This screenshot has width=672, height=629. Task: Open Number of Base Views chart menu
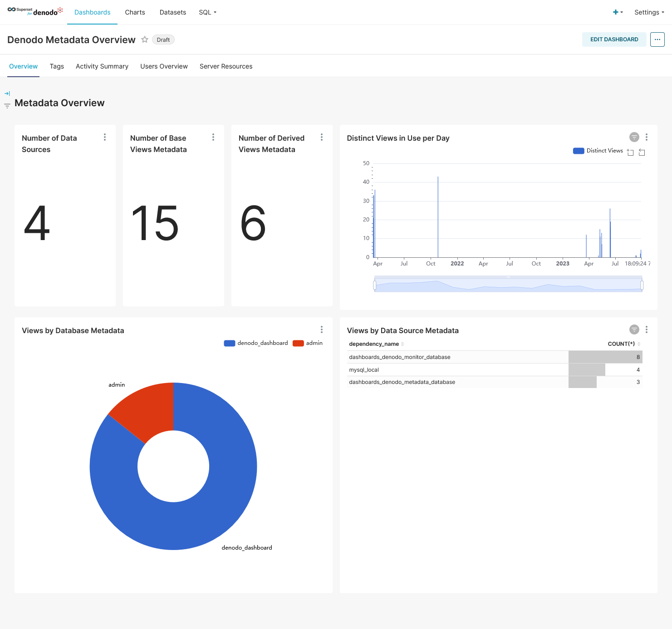click(x=213, y=137)
